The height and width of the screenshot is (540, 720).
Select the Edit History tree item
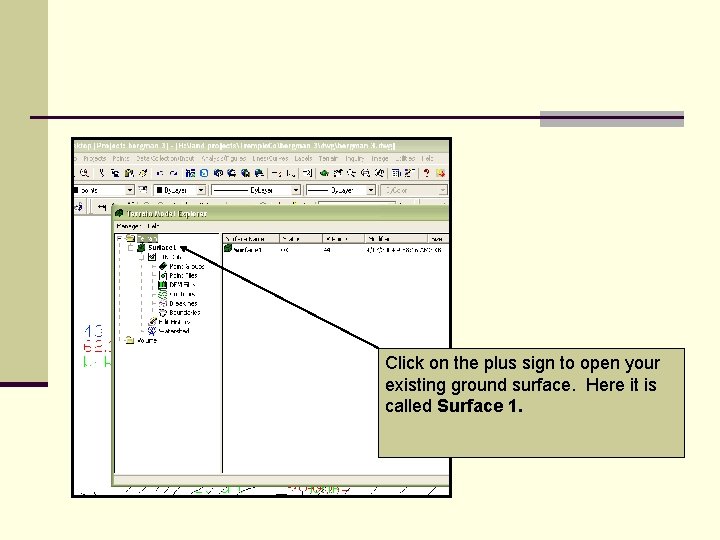pyautogui.click(x=174, y=321)
